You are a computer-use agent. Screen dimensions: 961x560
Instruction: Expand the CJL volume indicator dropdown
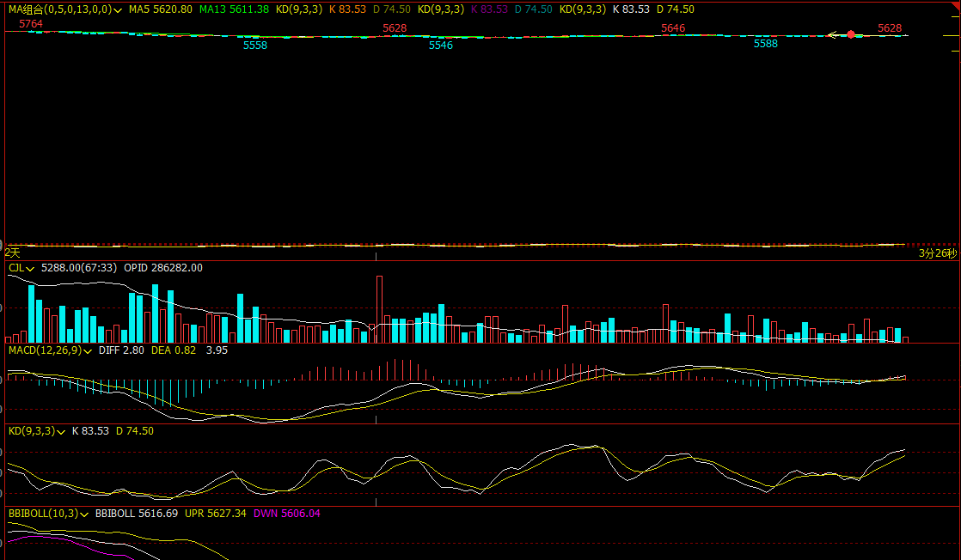[x=30, y=268]
